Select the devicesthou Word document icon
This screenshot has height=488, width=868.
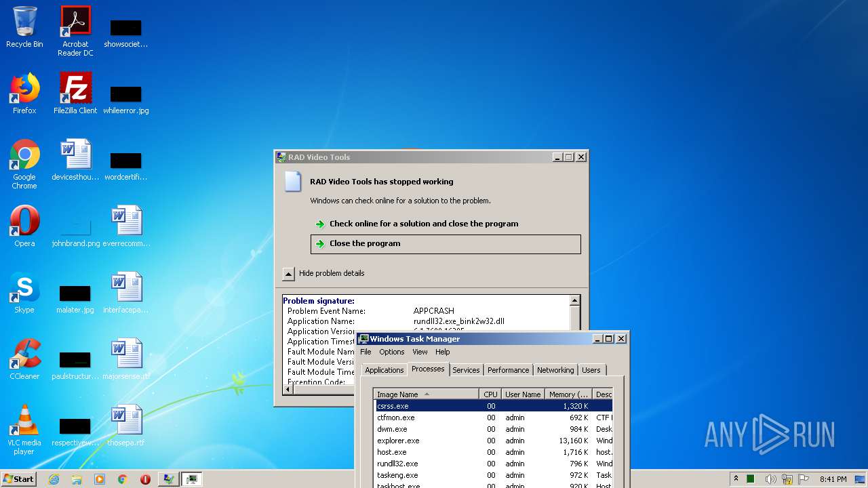(x=75, y=160)
